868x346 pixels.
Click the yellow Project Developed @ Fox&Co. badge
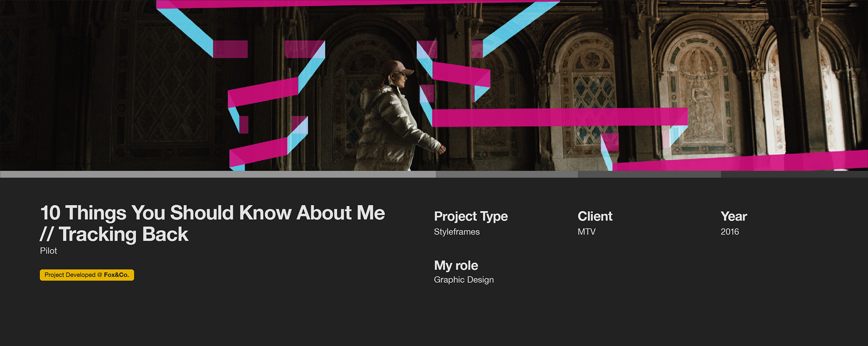click(x=86, y=275)
